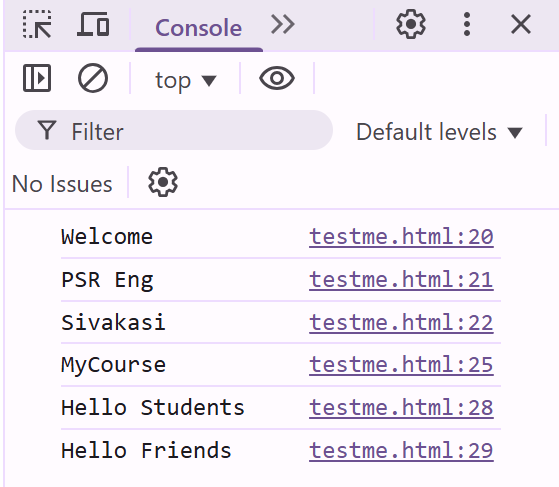Show the console sidebar panel

tap(37, 78)
